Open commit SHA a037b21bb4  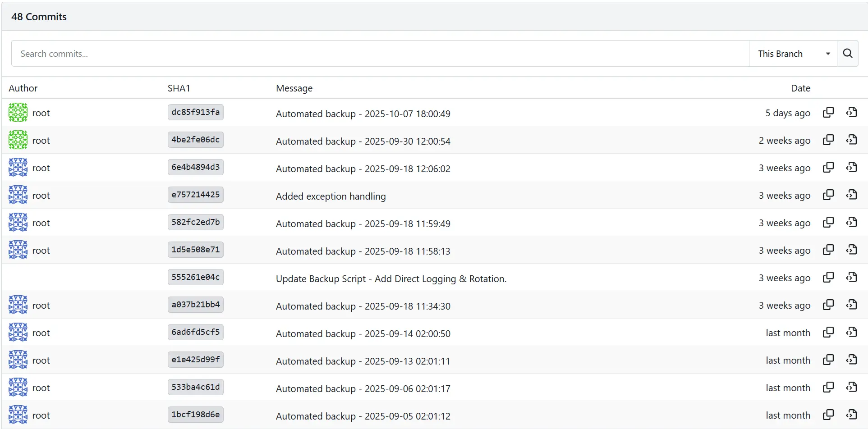tap(195, 305)
